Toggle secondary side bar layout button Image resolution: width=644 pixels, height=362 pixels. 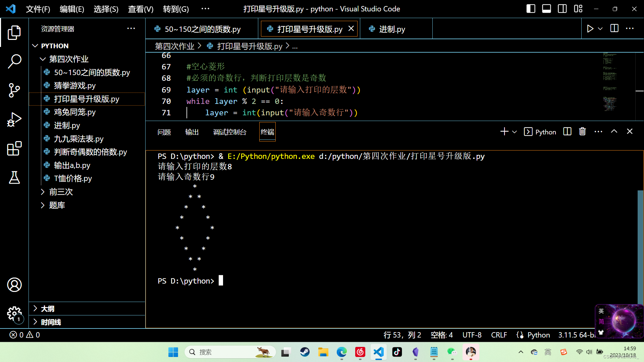(562, 9)
